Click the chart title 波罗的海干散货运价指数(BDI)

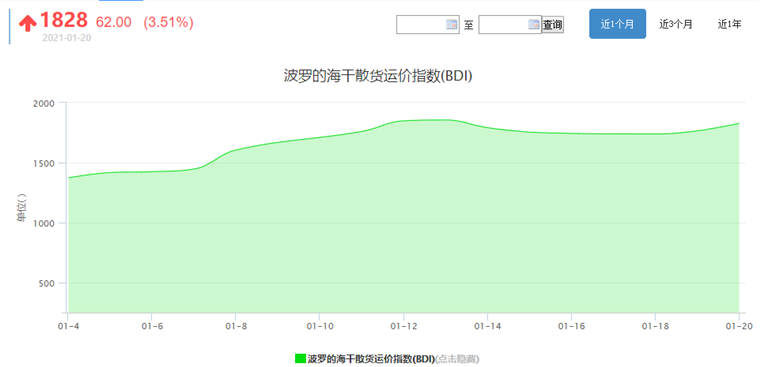point(378,76)
